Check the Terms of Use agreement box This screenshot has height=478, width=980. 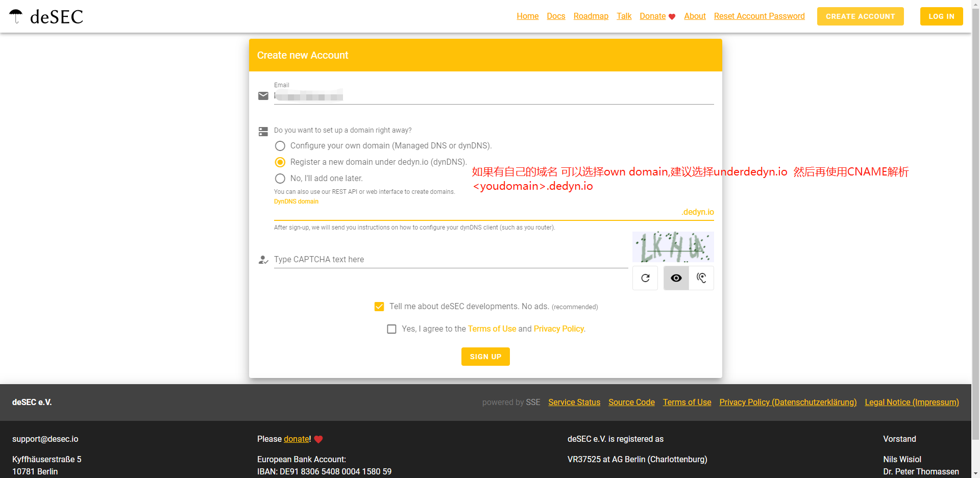391,329
